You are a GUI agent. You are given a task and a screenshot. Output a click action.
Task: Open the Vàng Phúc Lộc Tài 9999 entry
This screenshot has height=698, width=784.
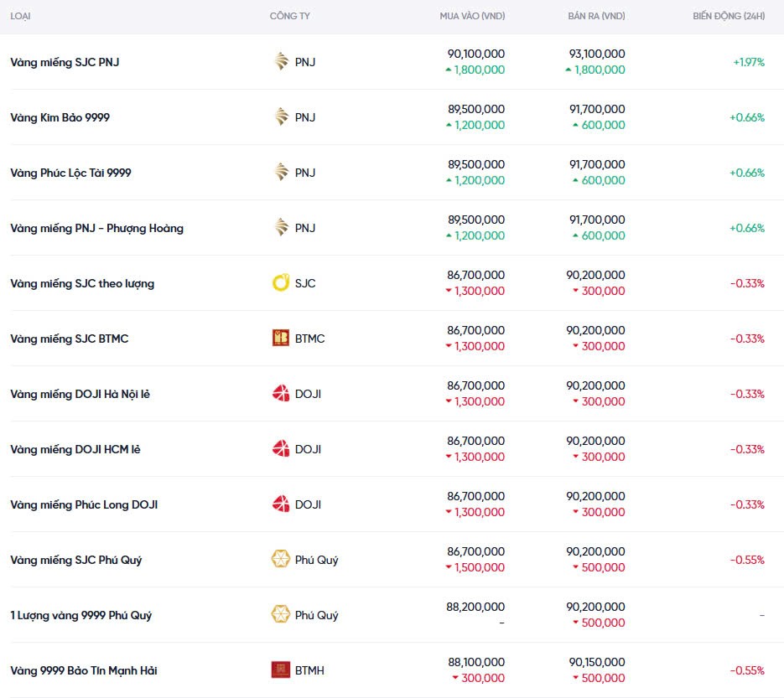70,173
